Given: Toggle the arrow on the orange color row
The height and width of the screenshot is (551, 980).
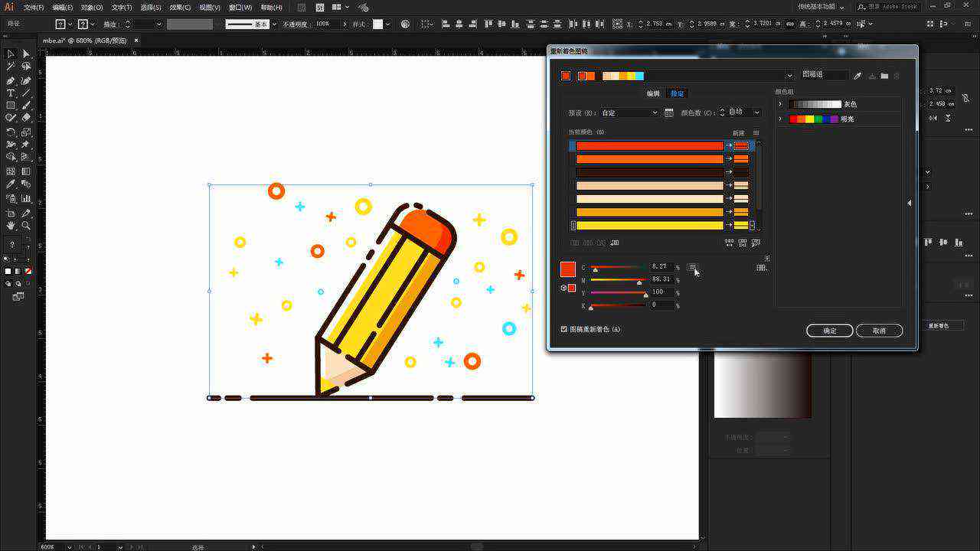Looking at the screenshot, I should pos(729,158).
